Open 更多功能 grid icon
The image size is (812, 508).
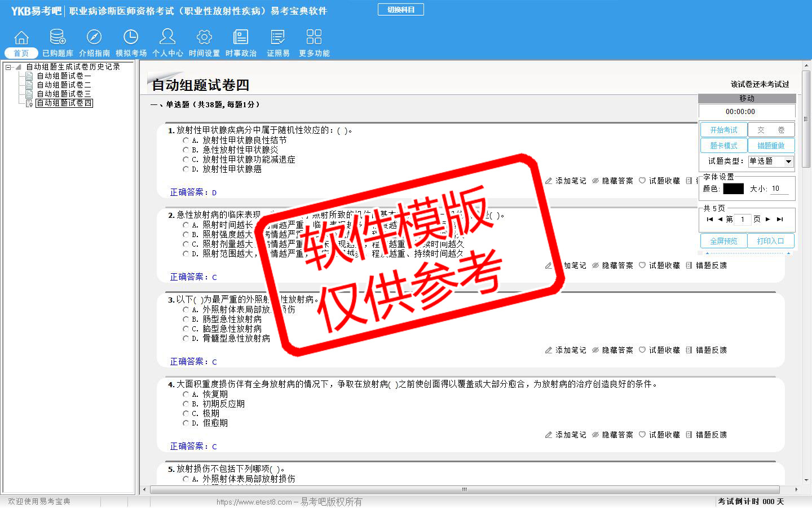(314, 37)
